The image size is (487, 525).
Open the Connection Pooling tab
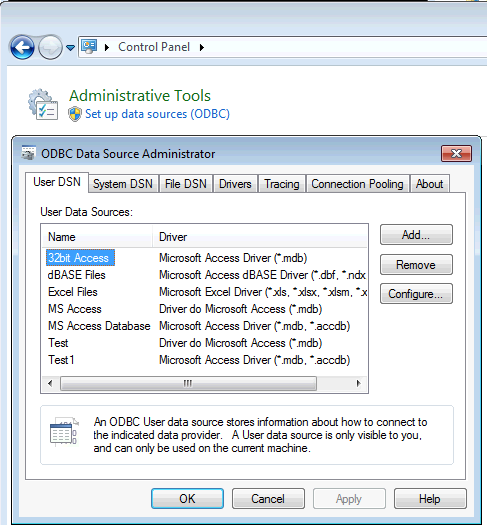(x=357, y=184)
